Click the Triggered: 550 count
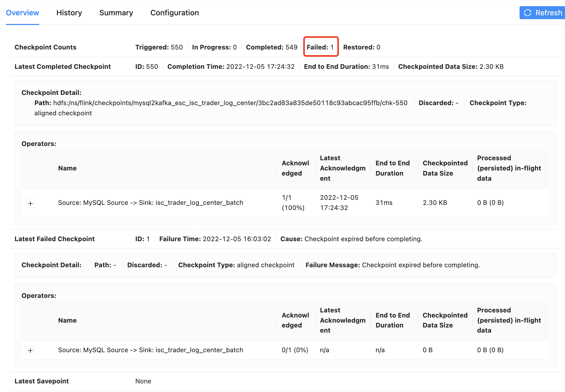 click(159, 47)
